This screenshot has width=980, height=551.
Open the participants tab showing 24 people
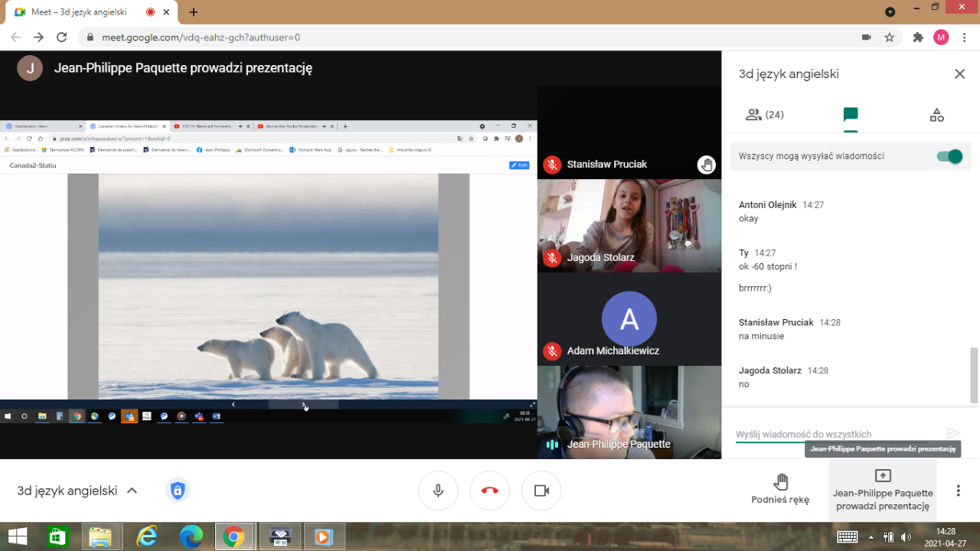[764, 115]
